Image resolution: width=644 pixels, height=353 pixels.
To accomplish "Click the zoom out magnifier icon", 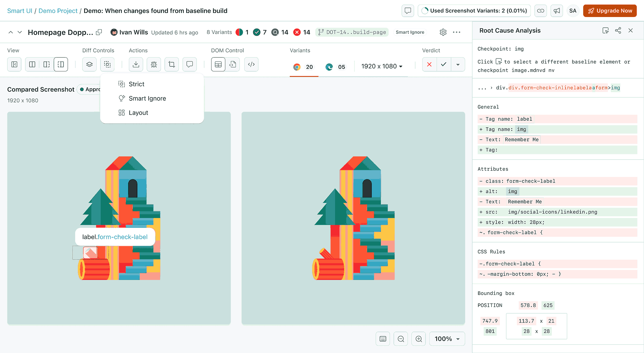I will (x=401, y=339).
